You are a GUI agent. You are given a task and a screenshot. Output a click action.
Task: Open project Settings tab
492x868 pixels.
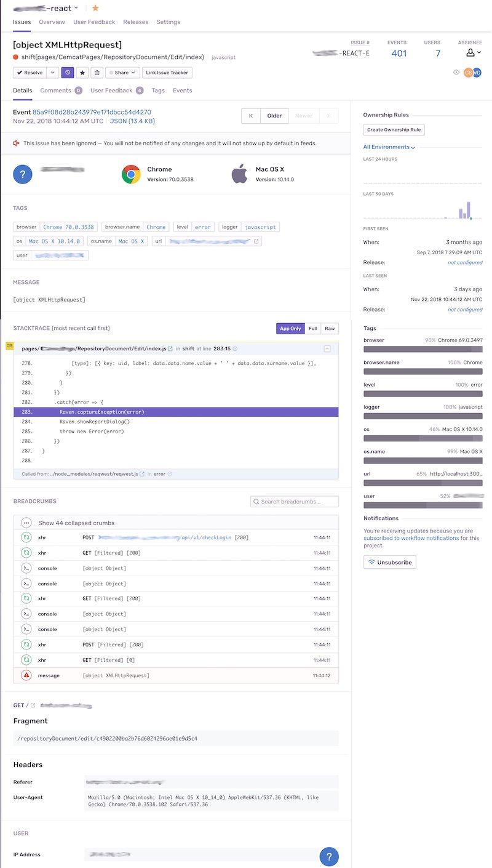click(169, 22)
